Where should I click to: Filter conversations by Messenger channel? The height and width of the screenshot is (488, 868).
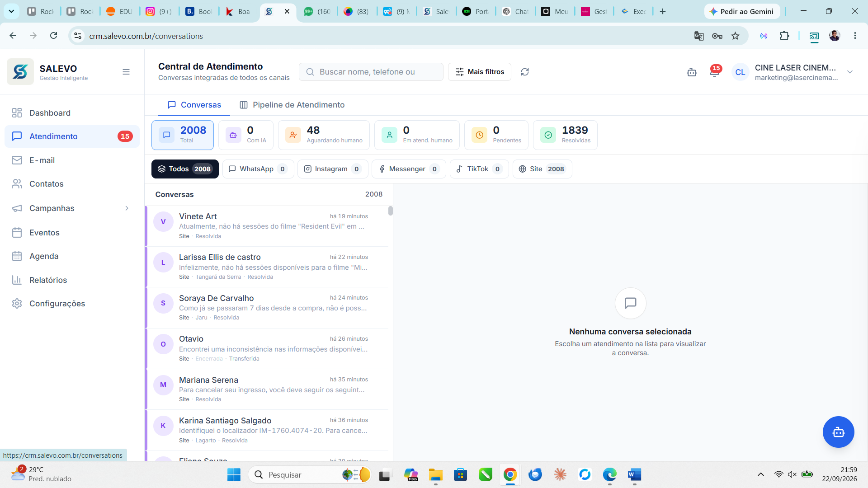[x=409, y=169]
